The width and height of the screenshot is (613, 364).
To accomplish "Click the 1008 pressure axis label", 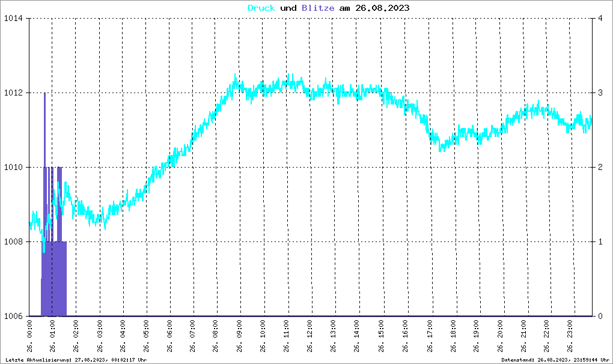I will pyautogui.click(x=14, y=241).
